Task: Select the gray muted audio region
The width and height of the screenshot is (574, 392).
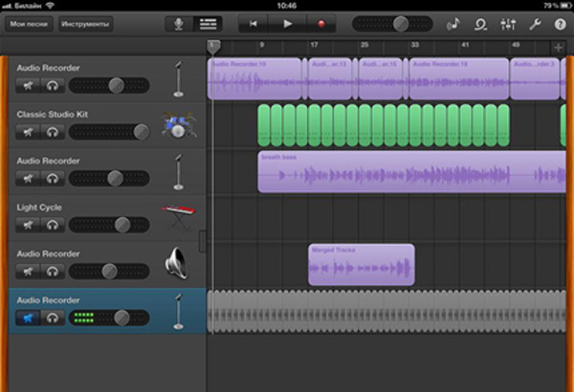Action: coord(386,312)
